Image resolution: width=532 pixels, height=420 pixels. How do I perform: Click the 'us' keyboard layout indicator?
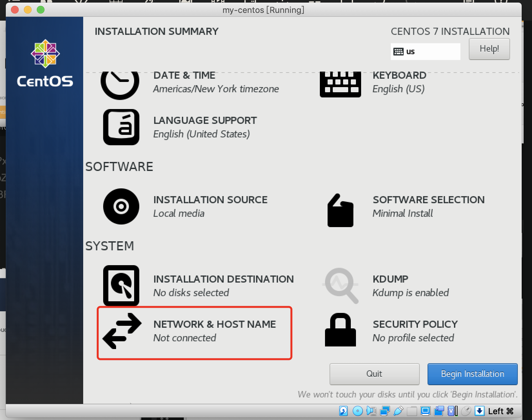click(426, 52)
